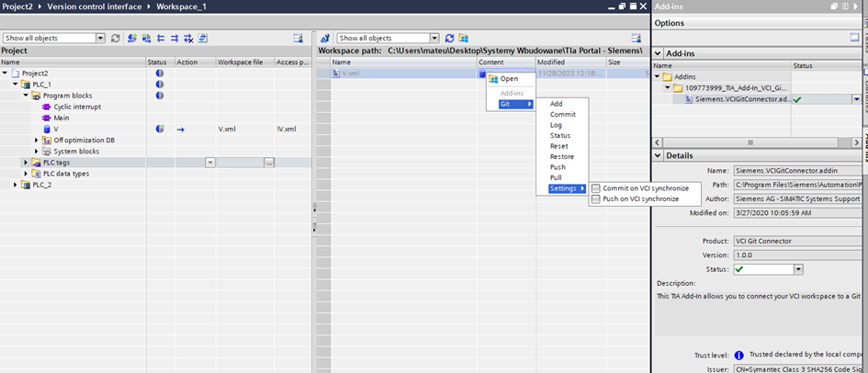This screenshot has height=373, width=868.
Task: Click the blue arrow action icon for block V
Action: [180, 130]
